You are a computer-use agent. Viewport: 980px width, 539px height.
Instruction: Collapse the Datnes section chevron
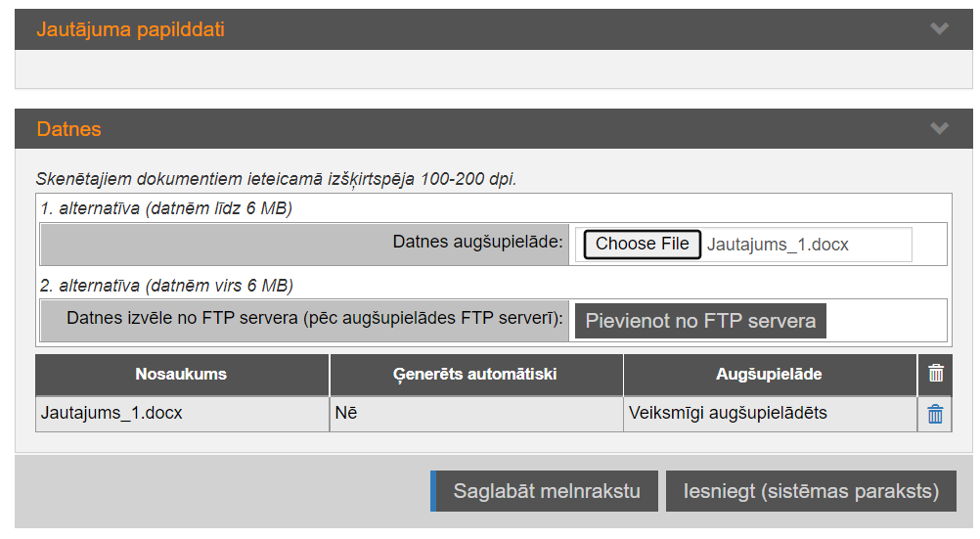point(939,129)
